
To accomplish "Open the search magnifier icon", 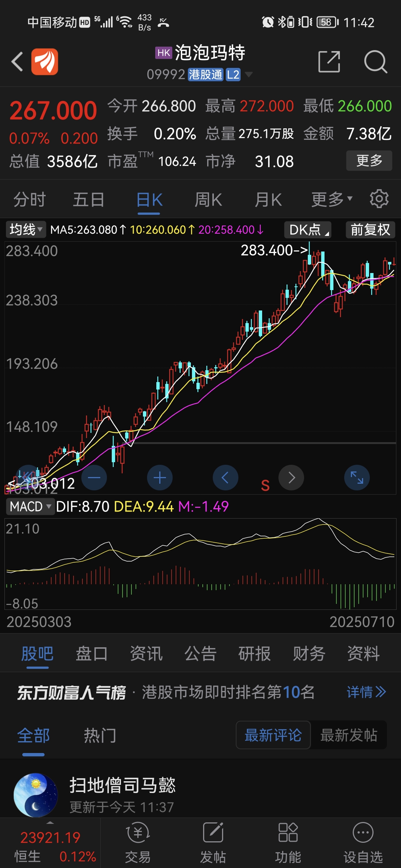I will pyautogui.click(x=375, y=62).
